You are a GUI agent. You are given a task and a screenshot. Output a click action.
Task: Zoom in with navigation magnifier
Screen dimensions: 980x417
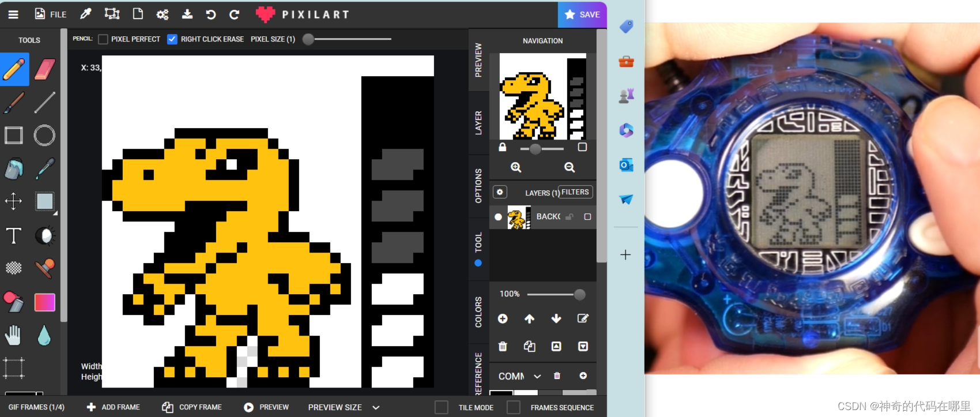coord(516,167)
